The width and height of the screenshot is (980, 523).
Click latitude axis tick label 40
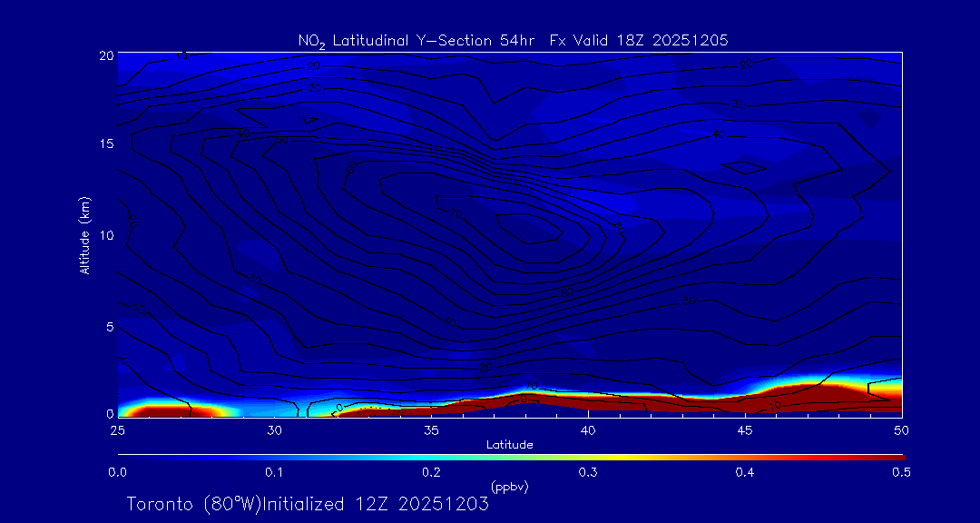(x=587, y=429)
